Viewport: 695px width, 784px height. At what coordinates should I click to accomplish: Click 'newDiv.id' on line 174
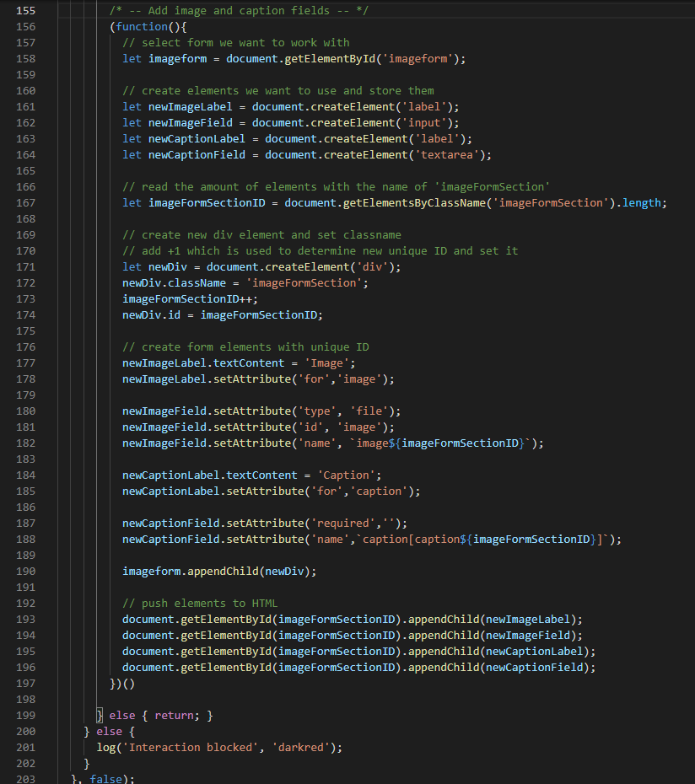[x=152, y=314]
